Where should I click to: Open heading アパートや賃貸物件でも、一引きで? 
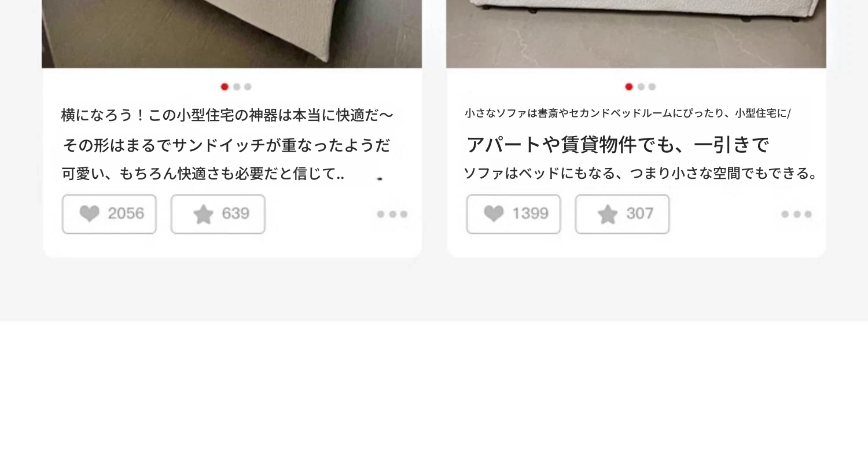coord(617,145)
